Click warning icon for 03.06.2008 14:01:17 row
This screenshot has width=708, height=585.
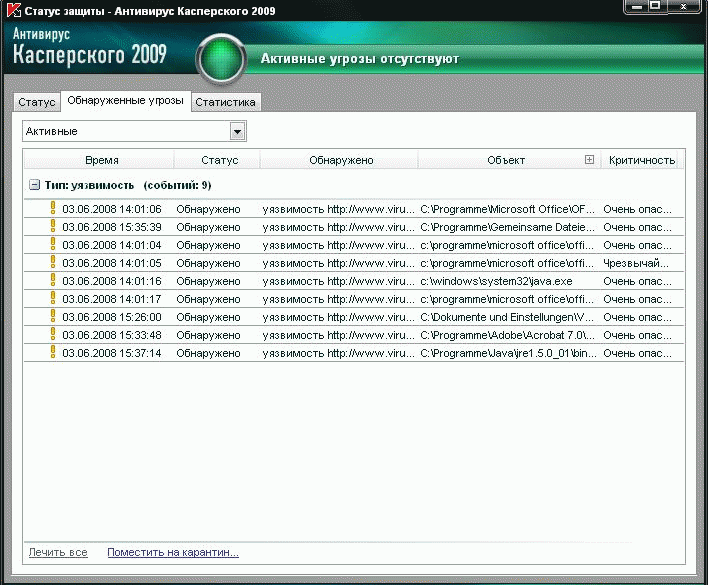53,298
